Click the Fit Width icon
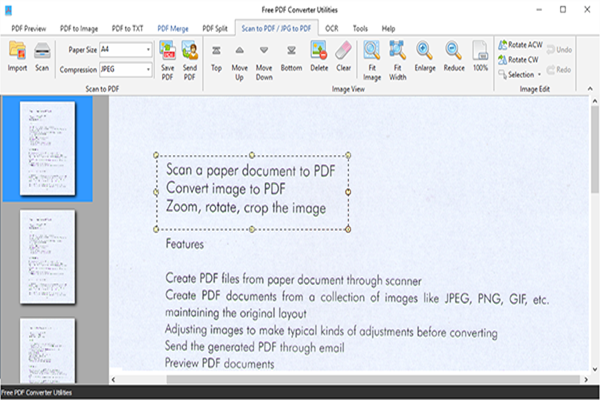Image resolution: width=600 pixels, height=400 pixels. (x=397, y=52)
